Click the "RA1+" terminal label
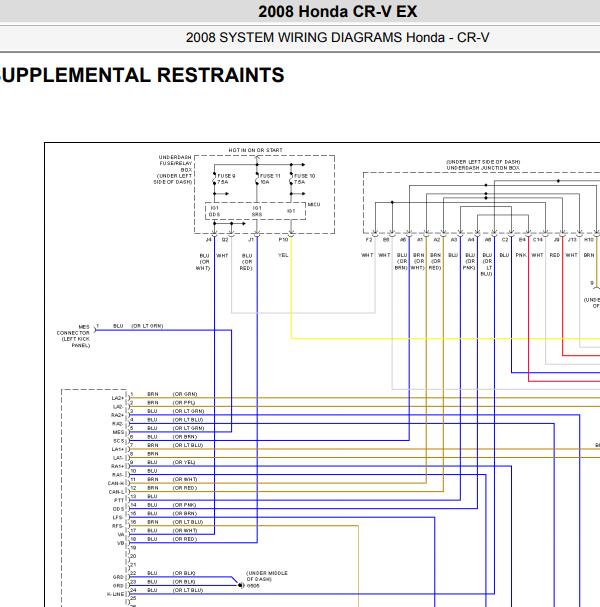 [x=117, y=466]
